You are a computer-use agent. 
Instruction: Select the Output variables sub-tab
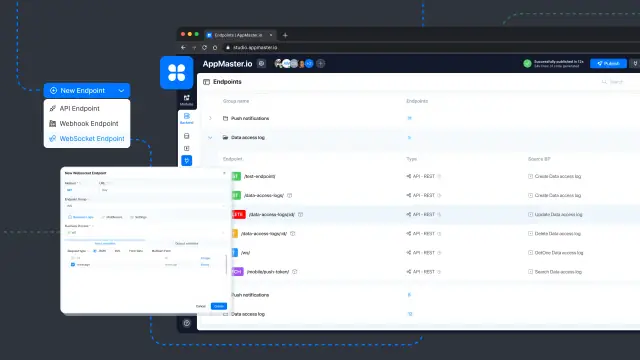coord(187,244)
